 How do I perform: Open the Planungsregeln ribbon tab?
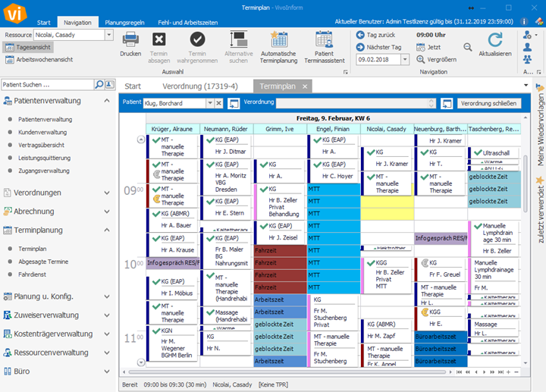[x=124, y=23]
